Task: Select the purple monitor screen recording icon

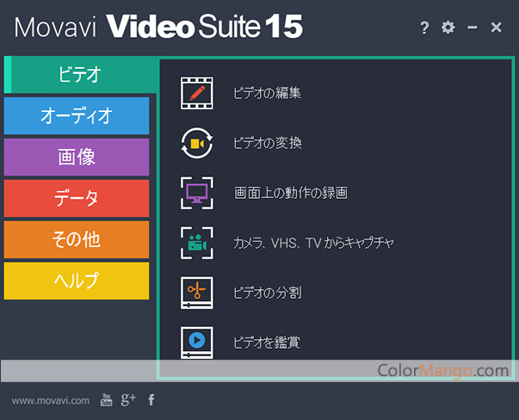Action: point(197,193)
